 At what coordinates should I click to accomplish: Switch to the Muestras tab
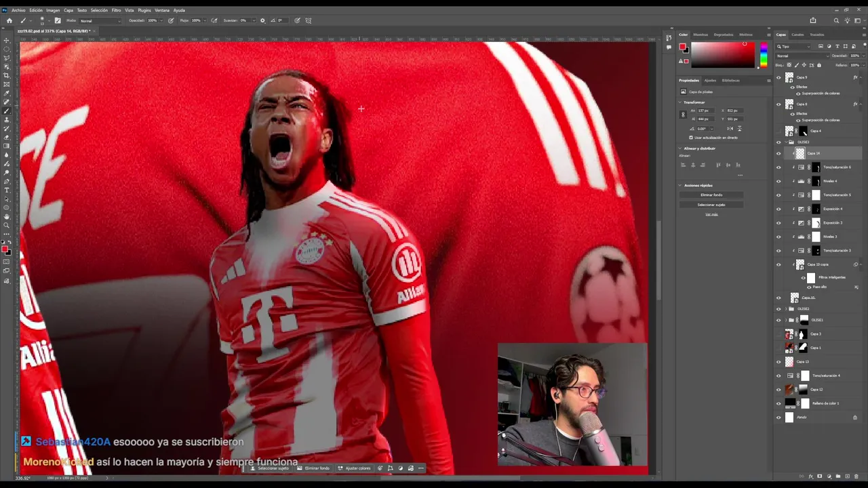point(701,35)
